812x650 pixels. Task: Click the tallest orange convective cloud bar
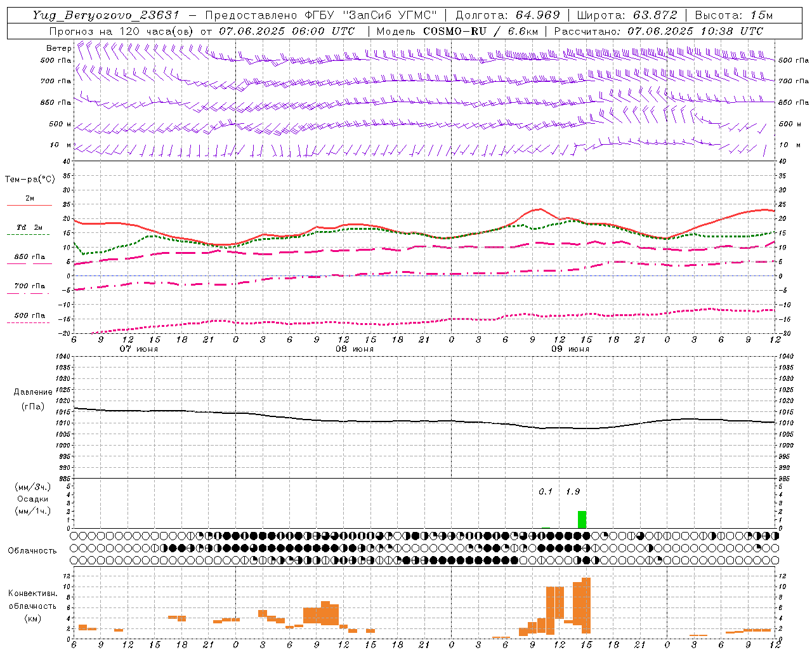click(x=586, y=605)
